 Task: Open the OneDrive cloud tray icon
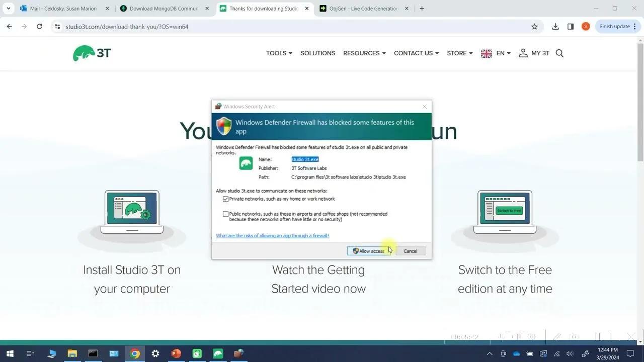[x=516, y=353]
